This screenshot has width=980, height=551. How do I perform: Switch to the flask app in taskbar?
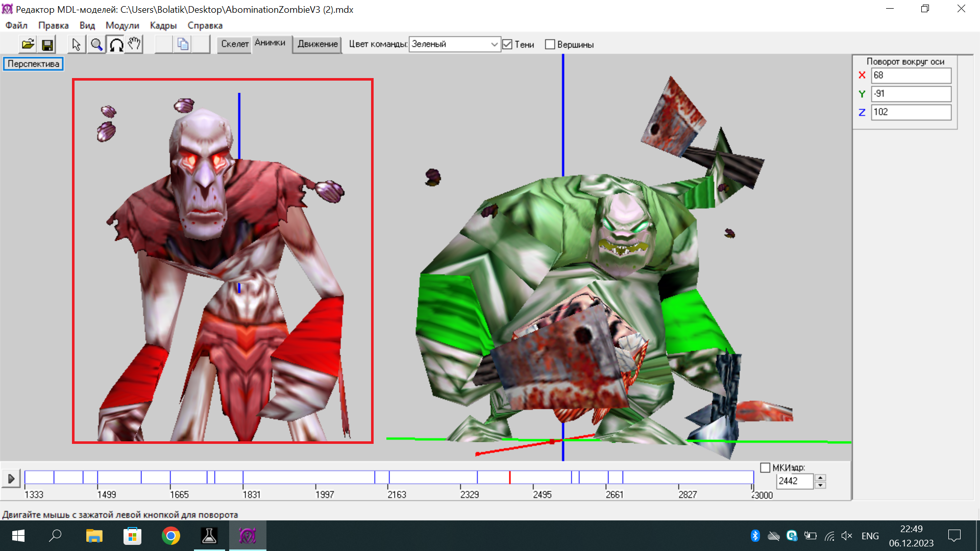(x=209, y=536)
